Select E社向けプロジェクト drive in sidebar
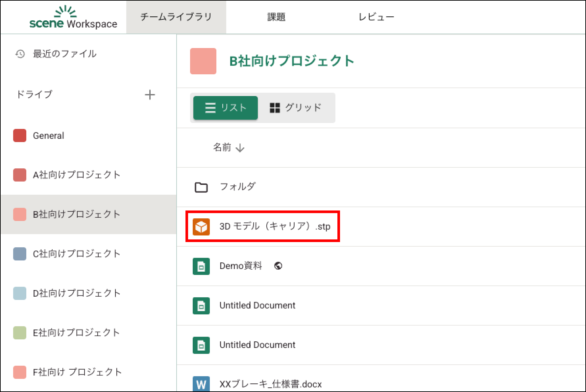586x392 pixels. pos(76,332)
